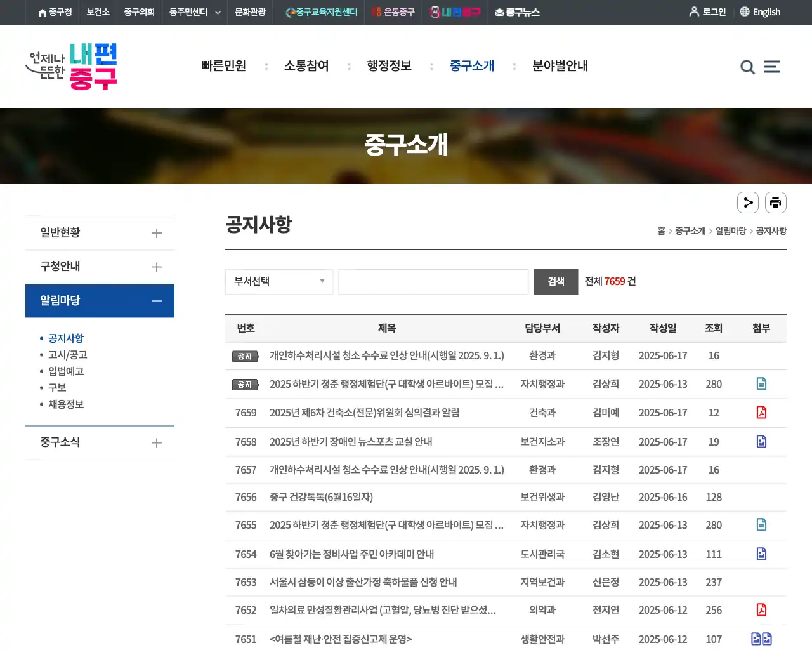Click 중구소개 in the breadcrumb
The width and height of the screenshot is (812, 650).
(690, 231)
